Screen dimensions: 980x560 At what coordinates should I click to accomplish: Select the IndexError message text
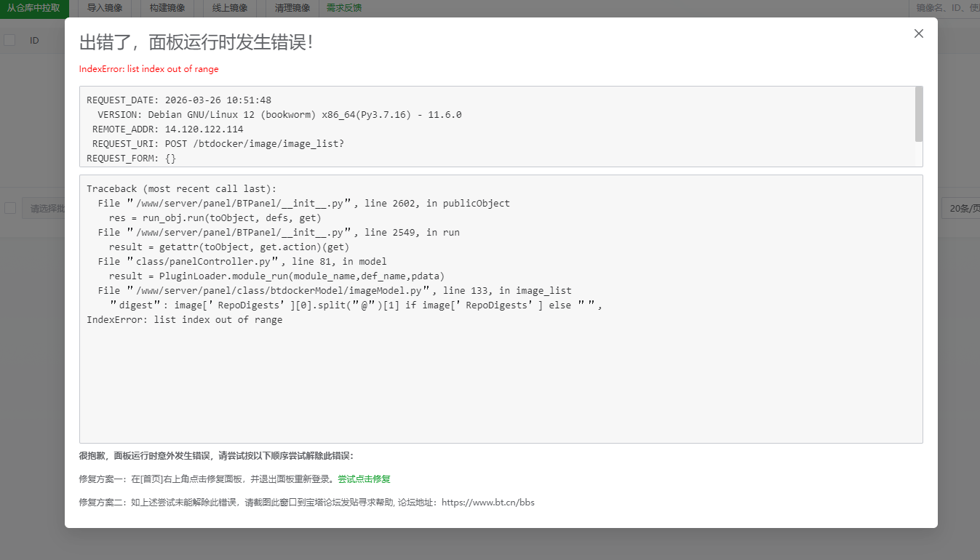coord(148,68)
